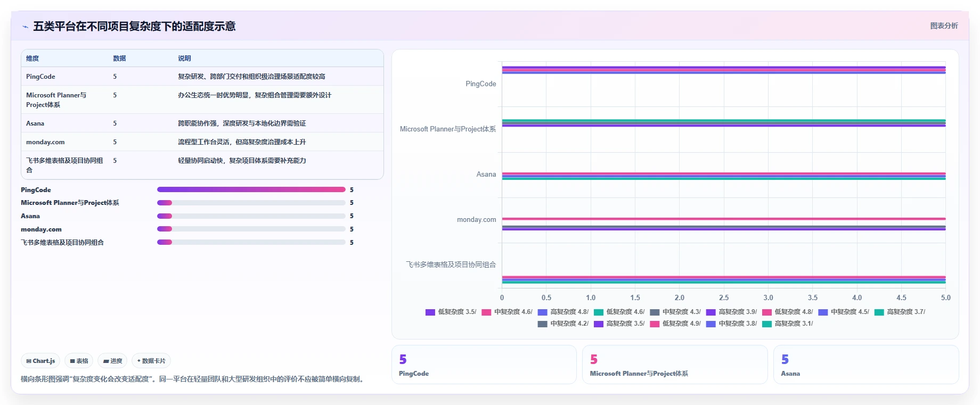Click the title icon beside 五类平台在不同项目复杂度下的适配度示意
The image size is (980, 405).
(25, 27)
